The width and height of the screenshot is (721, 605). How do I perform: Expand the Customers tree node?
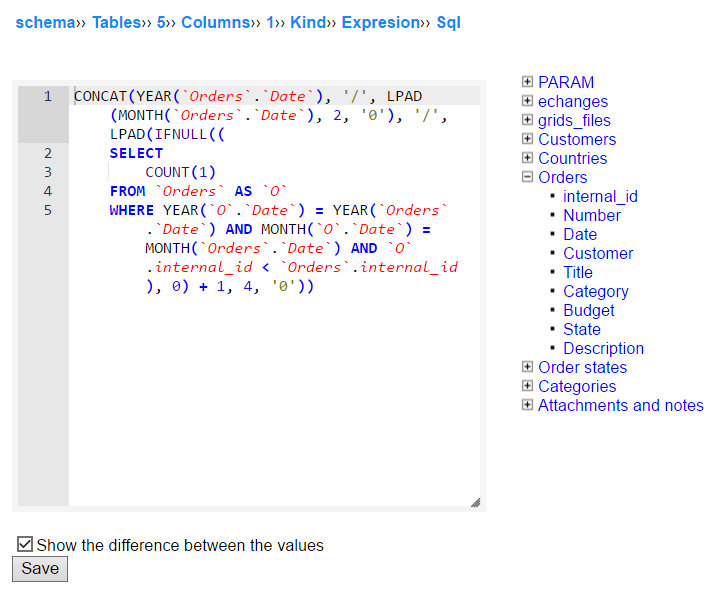(x=527, y=139)
